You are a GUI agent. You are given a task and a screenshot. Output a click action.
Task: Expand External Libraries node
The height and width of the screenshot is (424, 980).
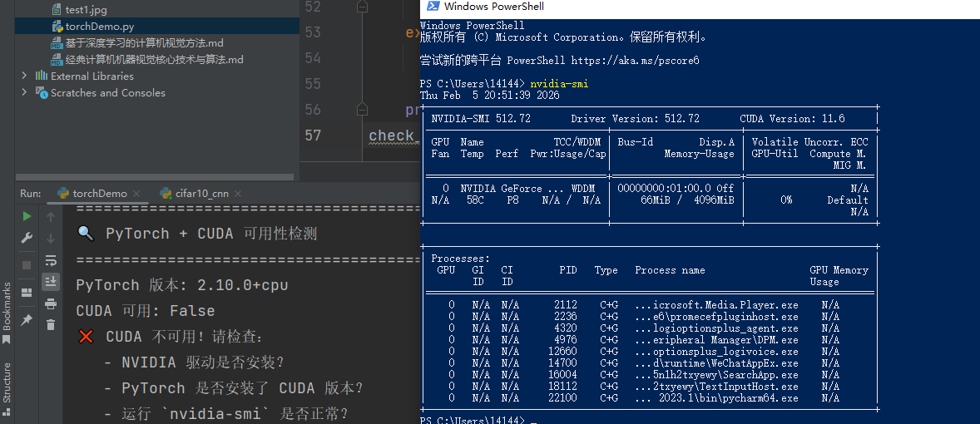[x=24, y=76]
